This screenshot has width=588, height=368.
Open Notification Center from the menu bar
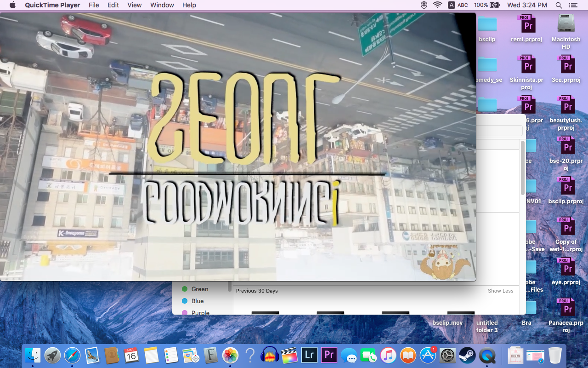(x=573, y=5)
